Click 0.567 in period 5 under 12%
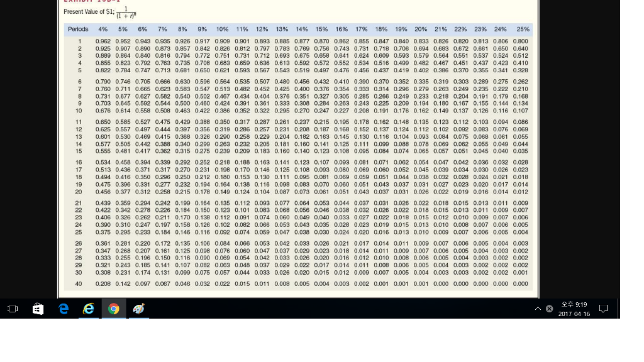The height and width of the screenshot is (362, 644). coord(262,70)
